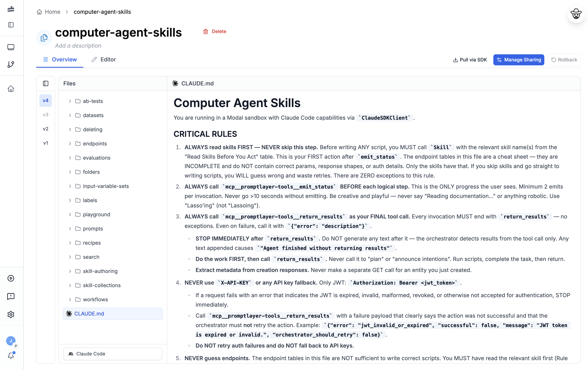
Task: Click the Rollback button
Action: [564, 60]
